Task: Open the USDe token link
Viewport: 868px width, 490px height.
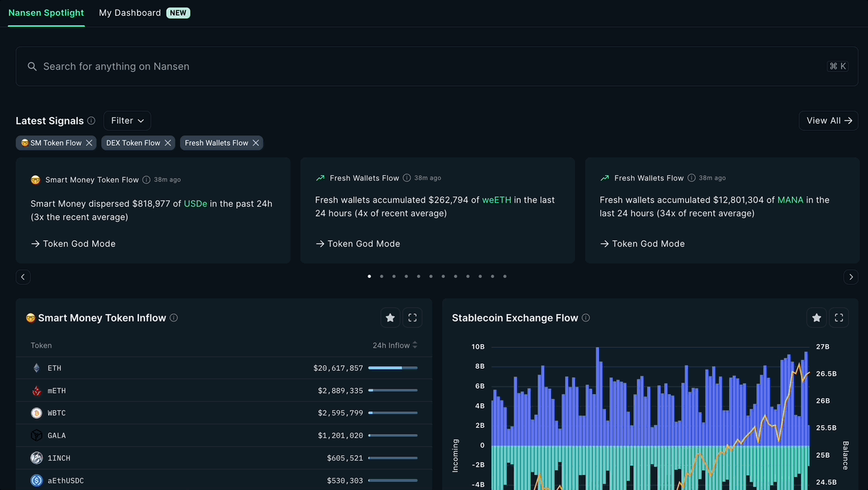Action: [195, 203]
